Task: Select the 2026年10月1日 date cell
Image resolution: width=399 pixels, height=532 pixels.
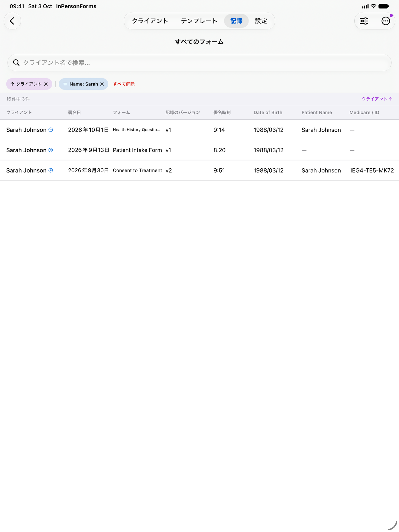Action: [x=89, y=130]
